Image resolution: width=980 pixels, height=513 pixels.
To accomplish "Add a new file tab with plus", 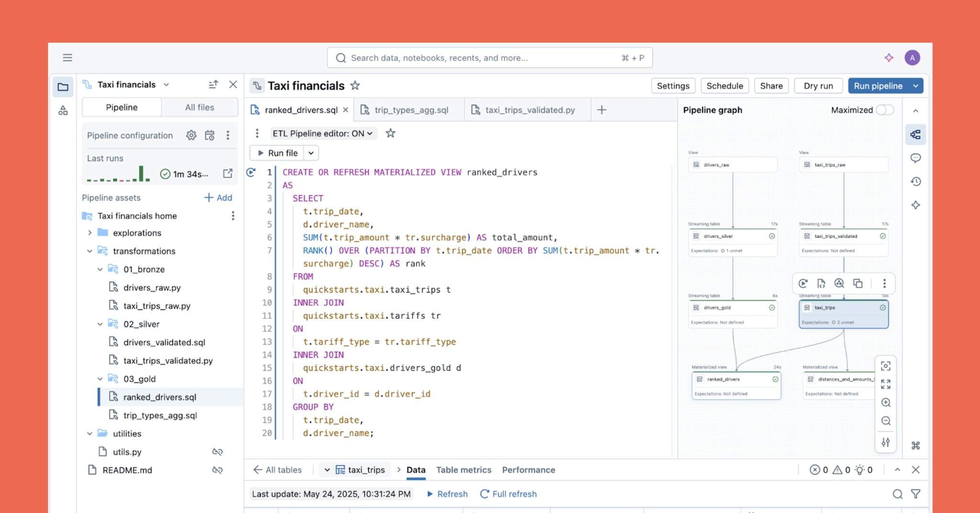I will click(x=602, y=110).
